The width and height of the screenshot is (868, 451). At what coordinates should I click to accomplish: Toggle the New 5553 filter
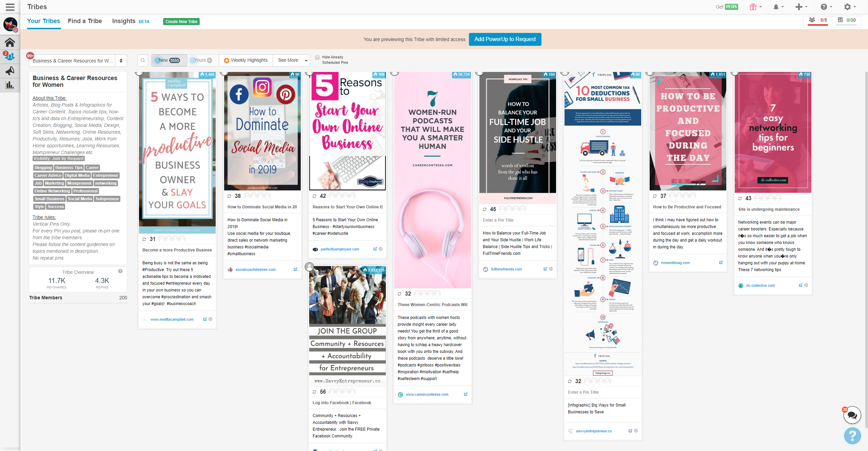coord(169,60)
